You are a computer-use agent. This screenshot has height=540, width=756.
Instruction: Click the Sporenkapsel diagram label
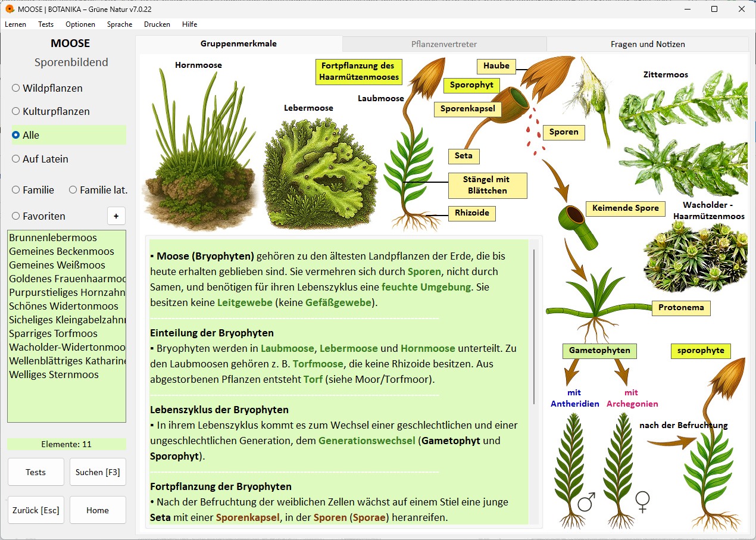(467, 109)
